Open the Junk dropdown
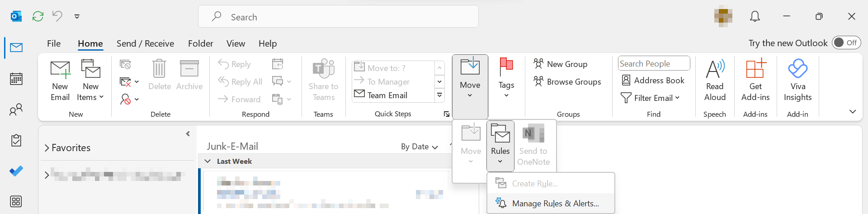The width and height of the screenshot is (868, 214). pyautogui.click(x=129, y=99)
